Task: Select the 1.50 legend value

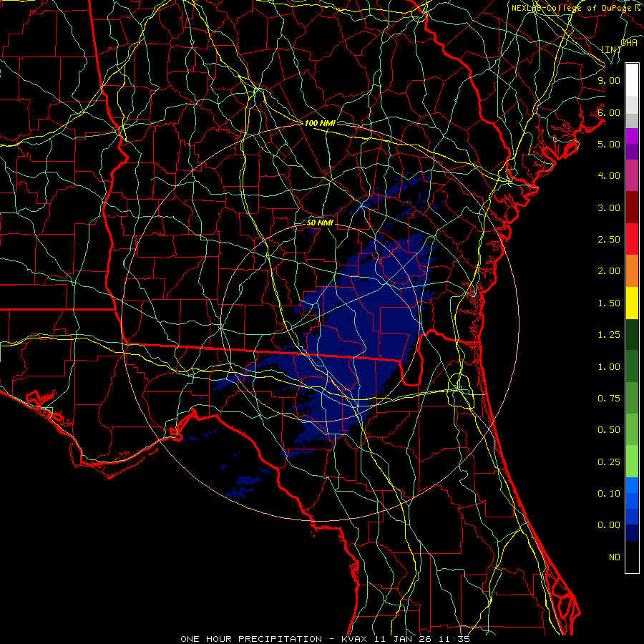Action: (609, 303)
